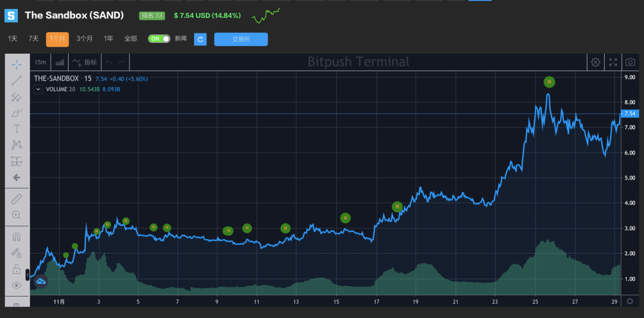The height and width of the screenshot is (318, 644).
Task: Click the blue refresh button
Action: pos(200,39)
